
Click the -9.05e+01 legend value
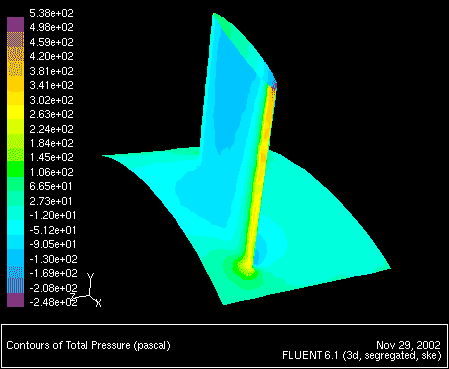pyautogui.click(x=53, y=244)
